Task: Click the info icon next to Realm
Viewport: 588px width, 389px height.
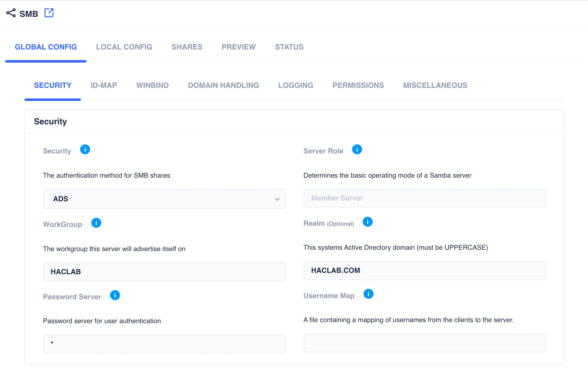Action: pos(368,222)
